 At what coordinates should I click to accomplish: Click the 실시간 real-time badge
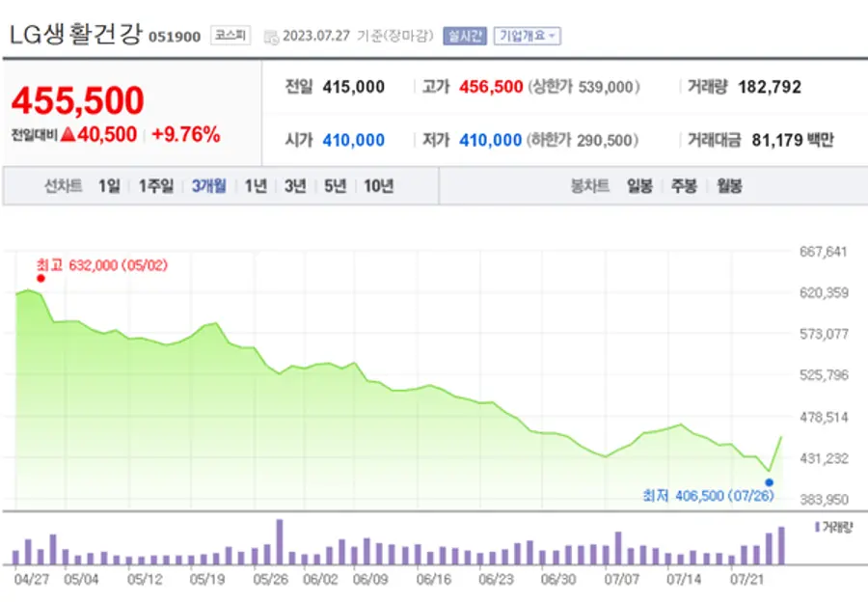(464, 36)
